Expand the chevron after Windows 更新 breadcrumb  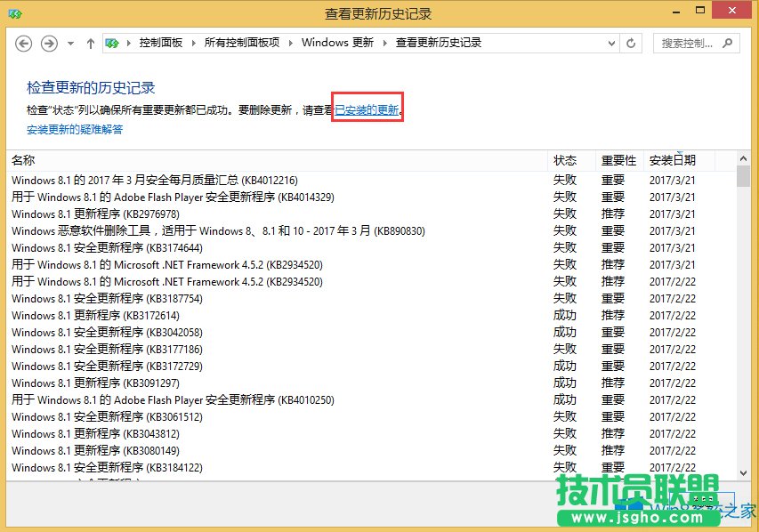point(386,43)
